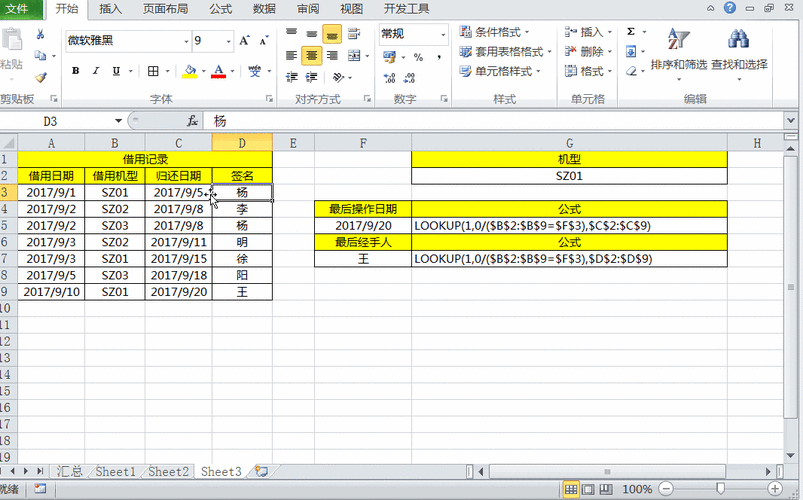Open the phonetic guide 文 icon
This screenshot has width=803, height=500.
point(255,71)
